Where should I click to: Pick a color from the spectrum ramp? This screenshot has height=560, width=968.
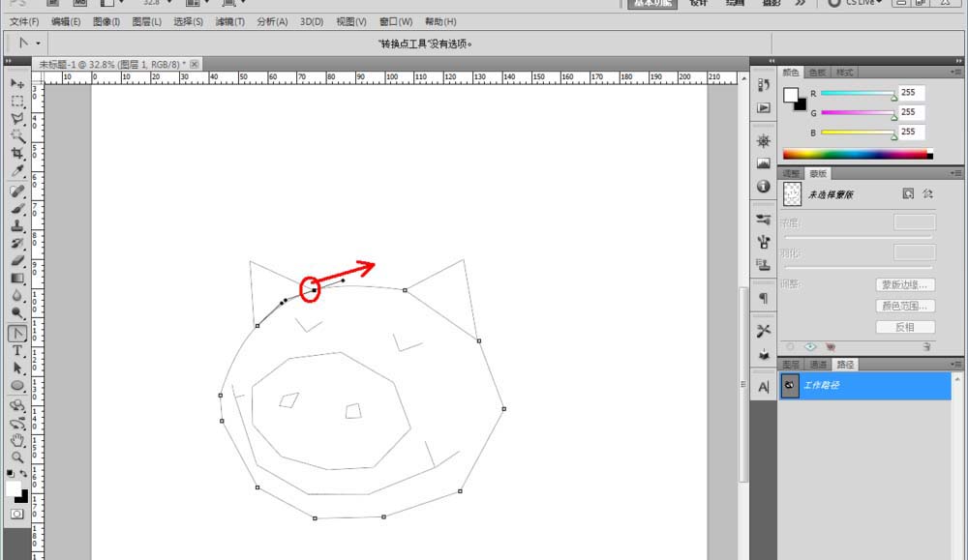click(858, 154)
